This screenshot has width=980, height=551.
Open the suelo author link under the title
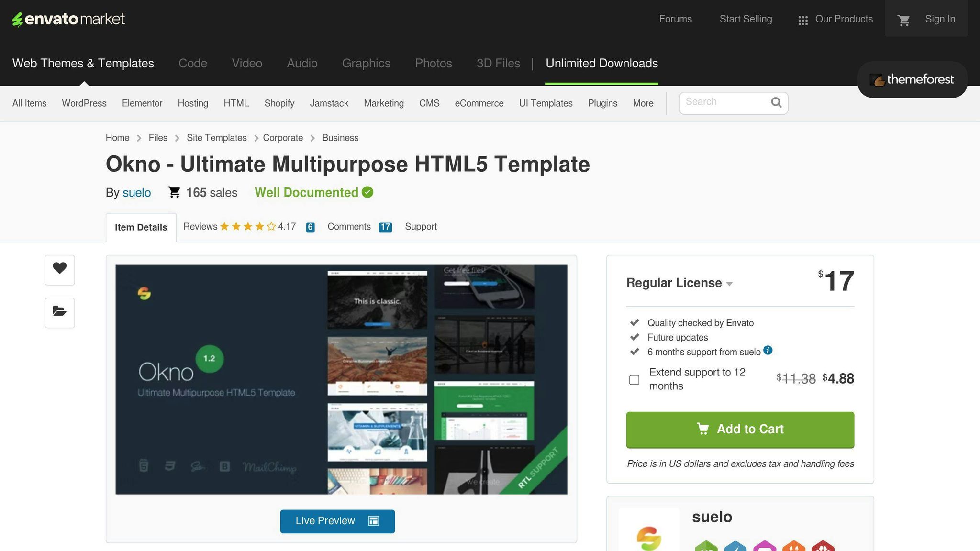[136, 193]
